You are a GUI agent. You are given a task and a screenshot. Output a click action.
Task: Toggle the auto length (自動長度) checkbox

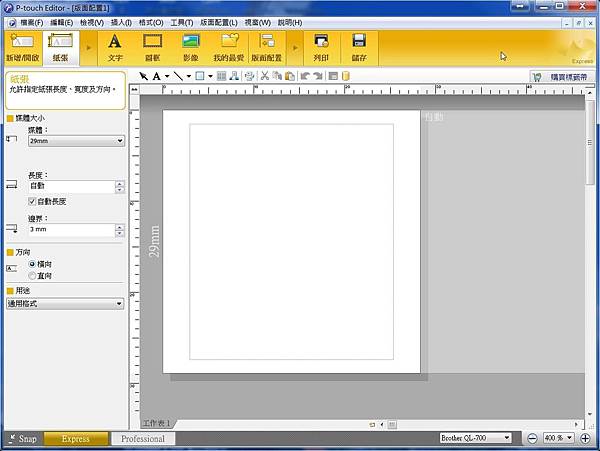tap(32, 201)
